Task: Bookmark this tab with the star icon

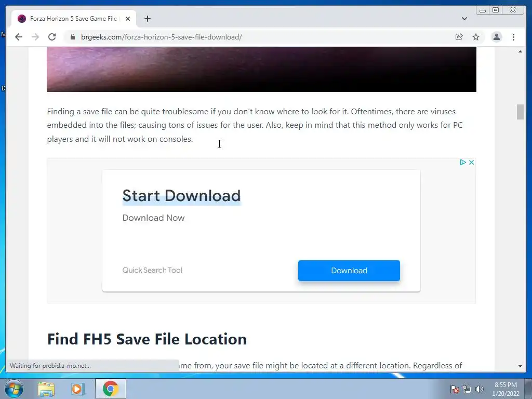Action: 476,37
